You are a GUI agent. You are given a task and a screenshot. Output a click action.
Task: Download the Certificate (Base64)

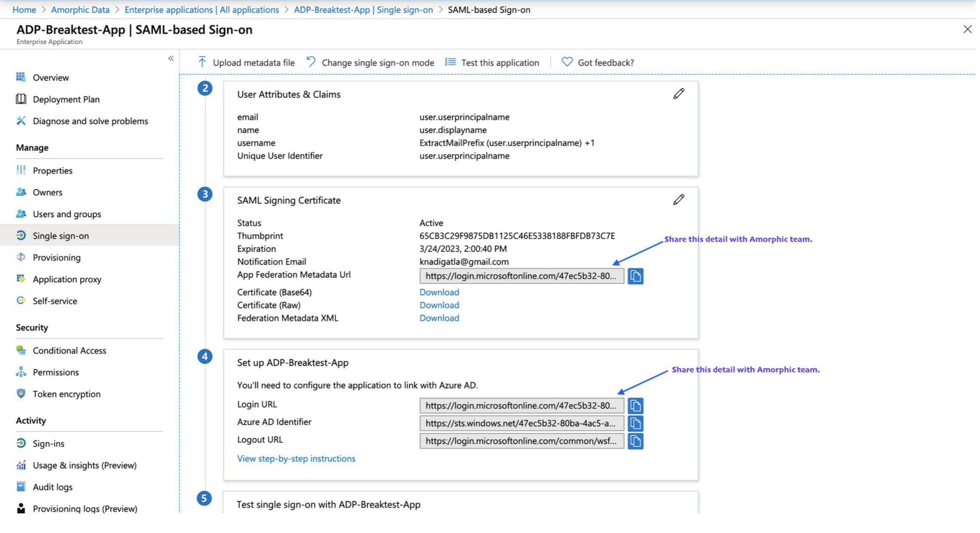pos(439,292)
